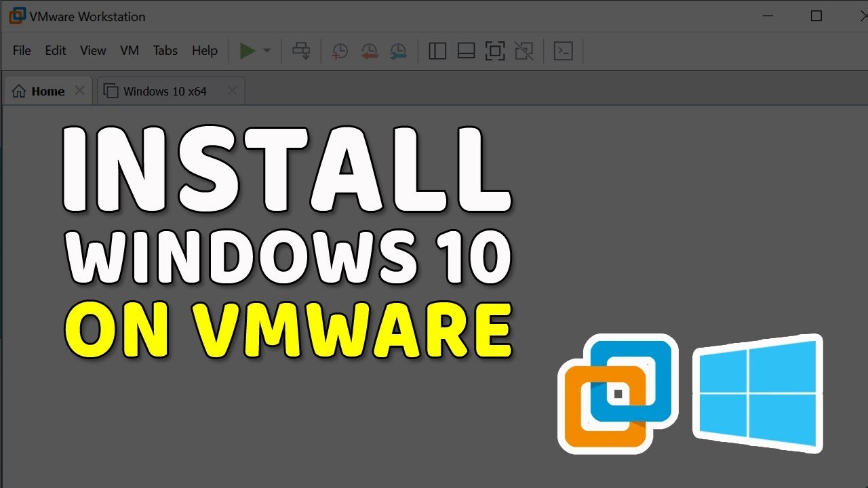This screenshot has height=488, width=868.
Task: Revert the VM to previous snapshot
Action: point(369,51)
